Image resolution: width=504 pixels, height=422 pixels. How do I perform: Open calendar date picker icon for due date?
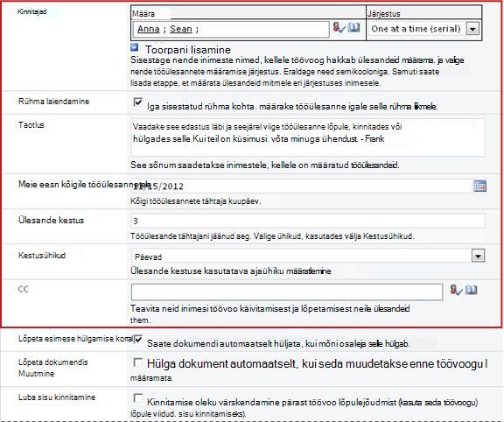(x=479, y=186)
